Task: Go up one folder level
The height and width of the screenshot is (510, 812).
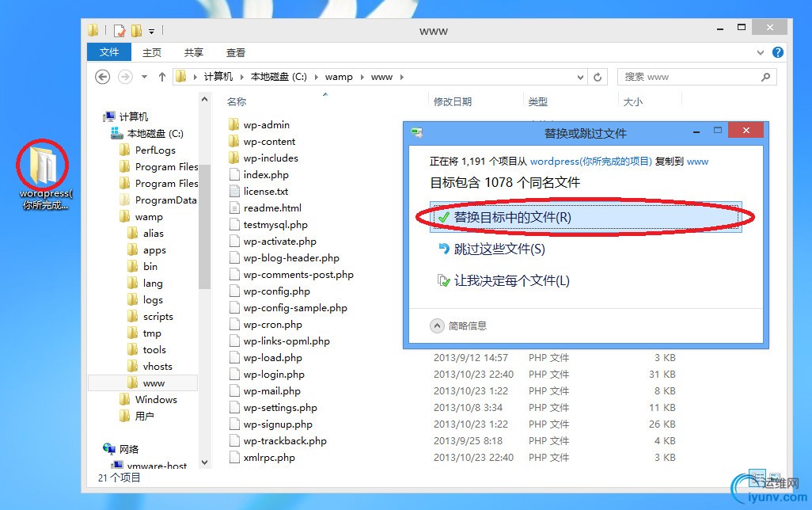Action: coord(162,77)
